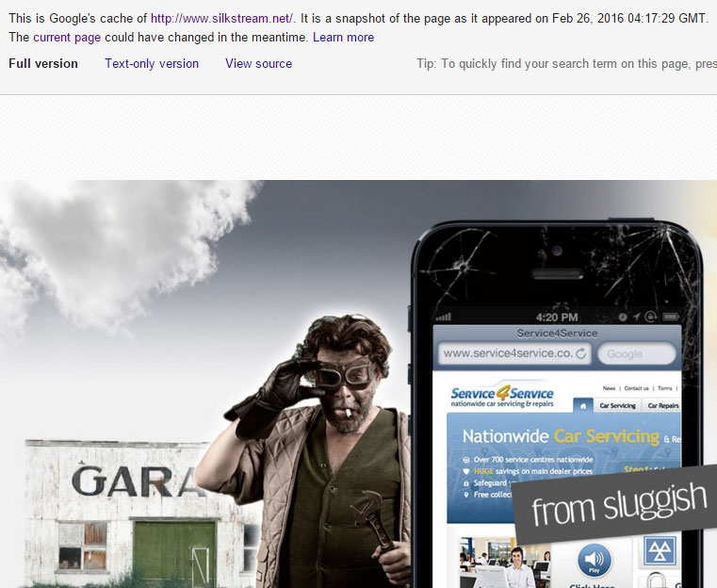The image size is (717, 588).
Task: Click 'Terms' on phone site
Action: (665, 388)
